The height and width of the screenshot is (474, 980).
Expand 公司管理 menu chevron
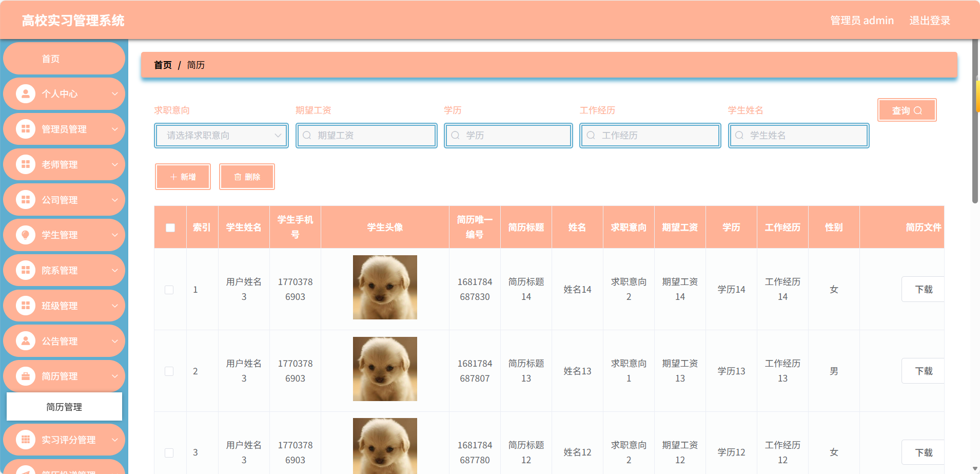[x=115, y=200]
